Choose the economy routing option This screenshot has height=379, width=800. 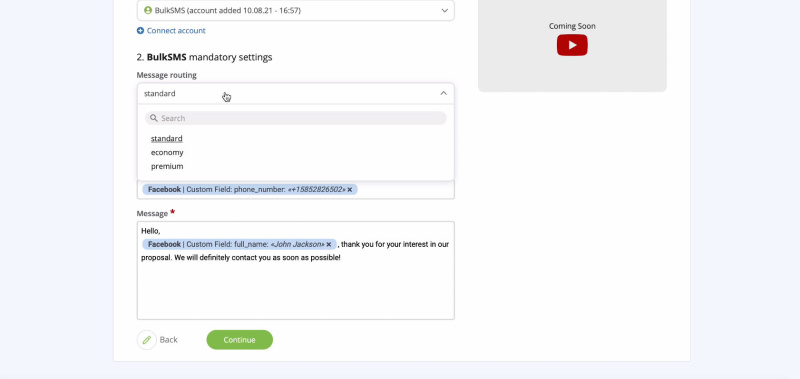click(x=167, y=153)
